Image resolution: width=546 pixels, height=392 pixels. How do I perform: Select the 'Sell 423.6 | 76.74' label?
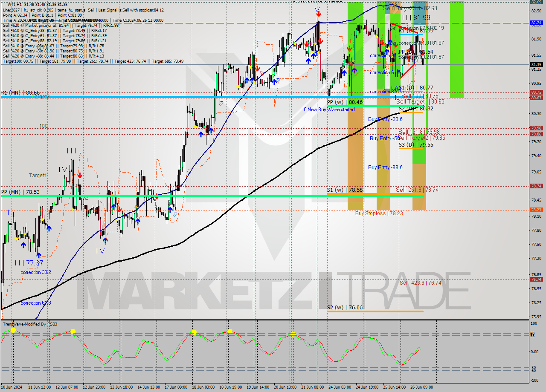pyautogui.click(x=420, y=282)
